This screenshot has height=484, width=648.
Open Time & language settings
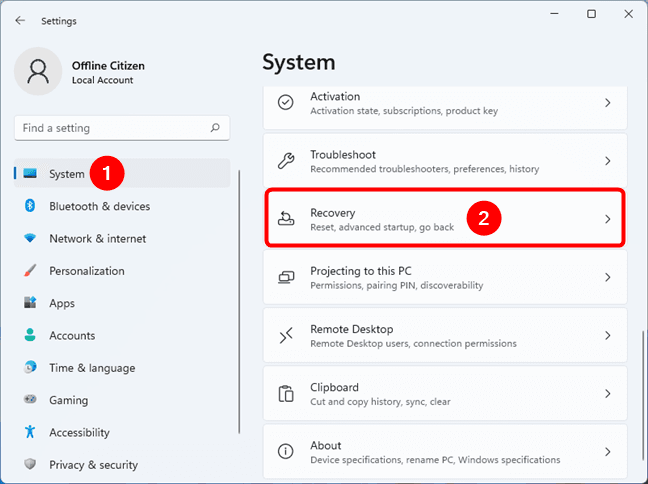pyautogui.click(x=92, y=368)
